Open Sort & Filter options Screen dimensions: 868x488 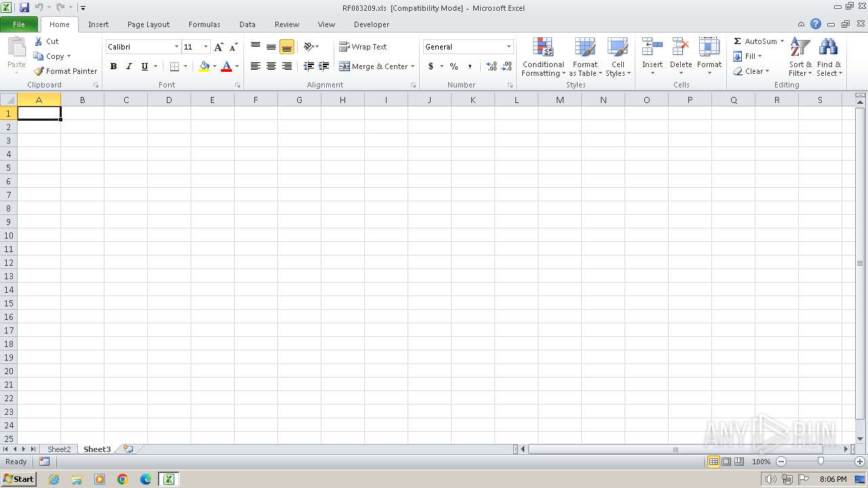800,58
